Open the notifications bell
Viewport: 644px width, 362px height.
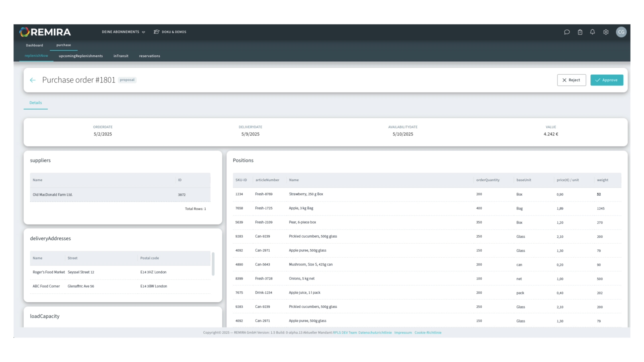point(593,32)
